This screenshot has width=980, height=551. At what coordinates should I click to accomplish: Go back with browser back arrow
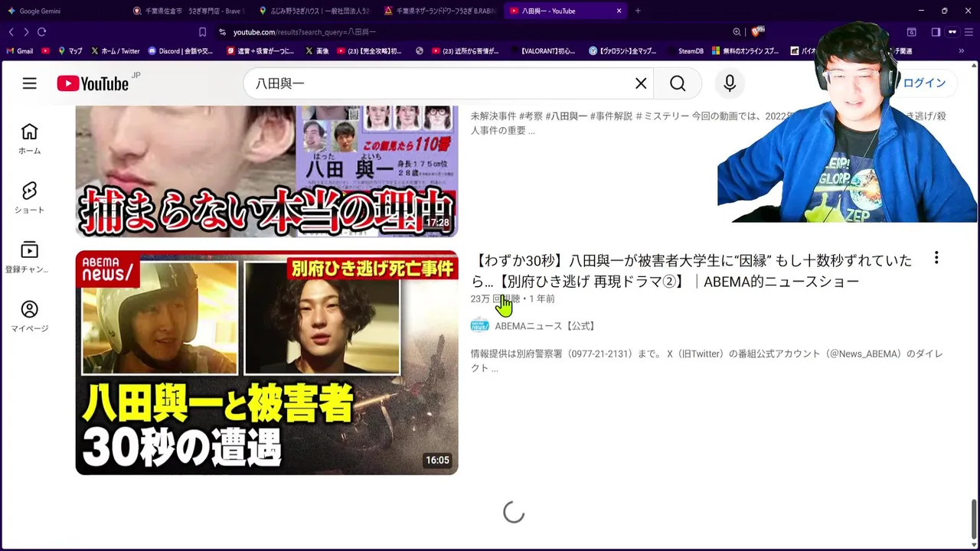[11, 32]
